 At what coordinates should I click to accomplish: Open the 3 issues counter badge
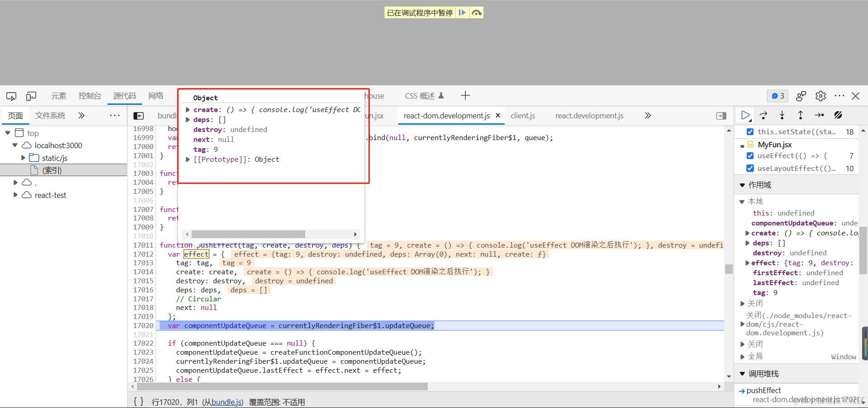[778, 96]
